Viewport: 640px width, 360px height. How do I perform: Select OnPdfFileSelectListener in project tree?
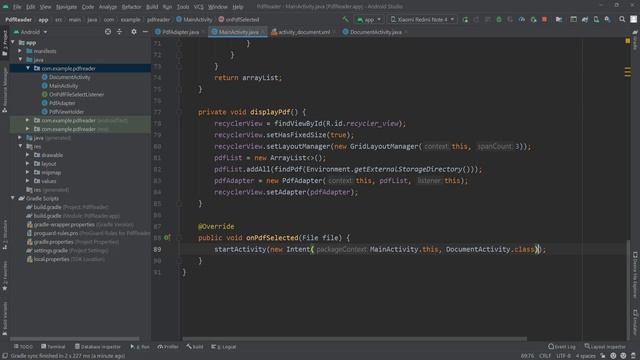click(x=76, y=94)
